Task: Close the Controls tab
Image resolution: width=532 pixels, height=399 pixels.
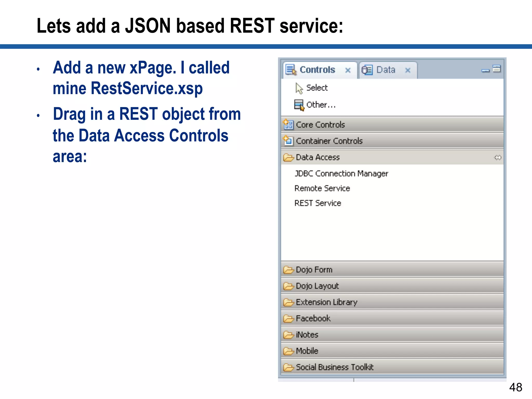Action: pos(348,70)
